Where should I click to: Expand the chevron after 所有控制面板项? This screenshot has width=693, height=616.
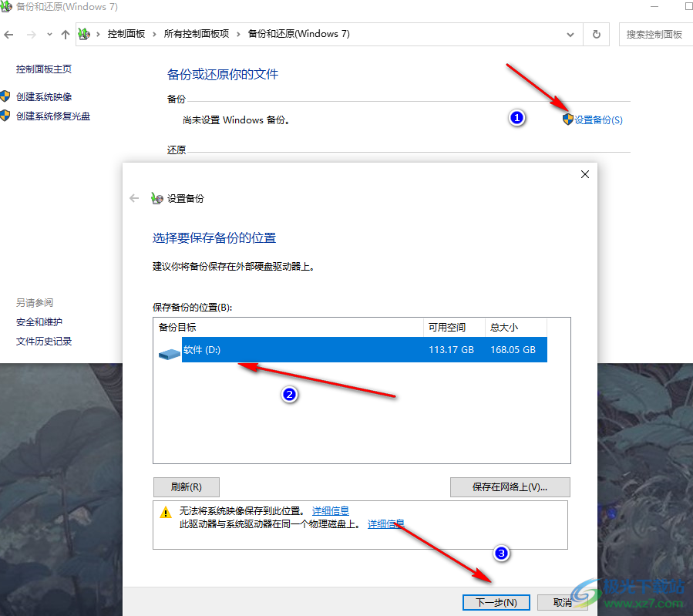(x=238, y=34)
